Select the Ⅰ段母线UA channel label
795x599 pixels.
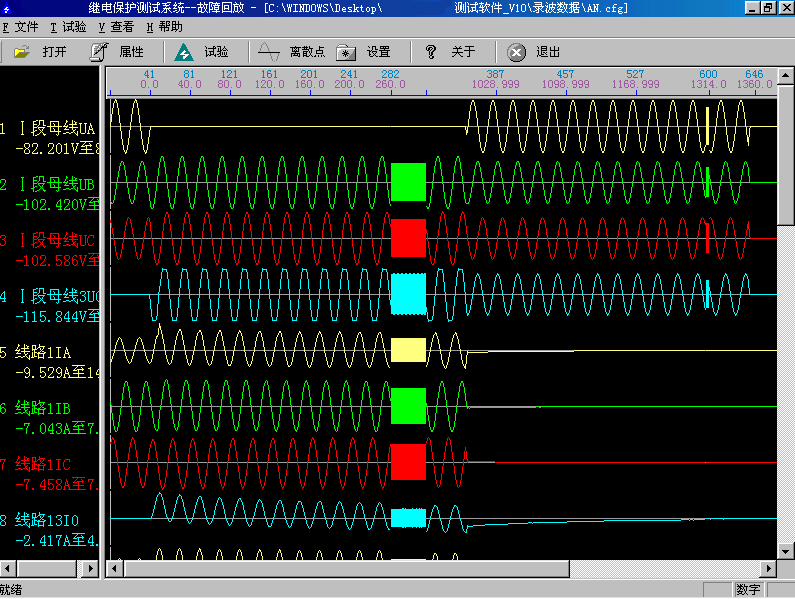click(55, 129)
